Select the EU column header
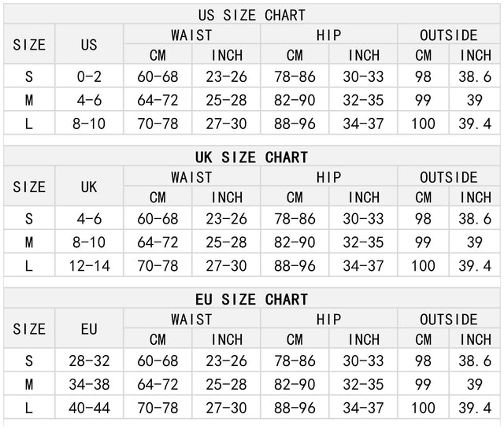504x429 pixels. [x=89, y=329]
